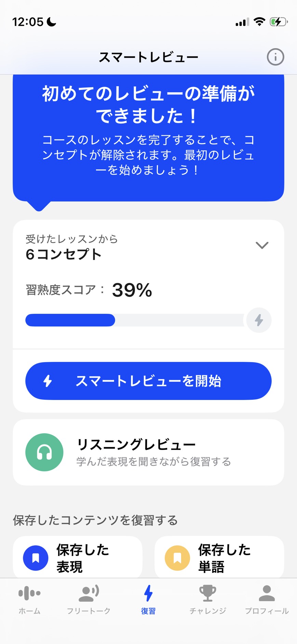Tap yellow bookmark icon for 保存した単語
The height and width of the screenshot is (644, 297).
(x=177, y=558)
